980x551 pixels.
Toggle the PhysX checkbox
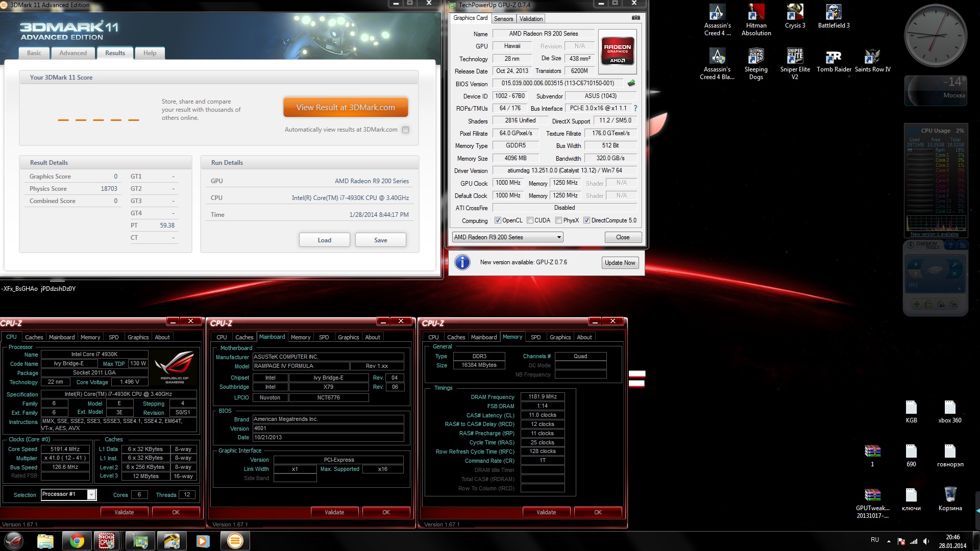(x=559, y=220)
